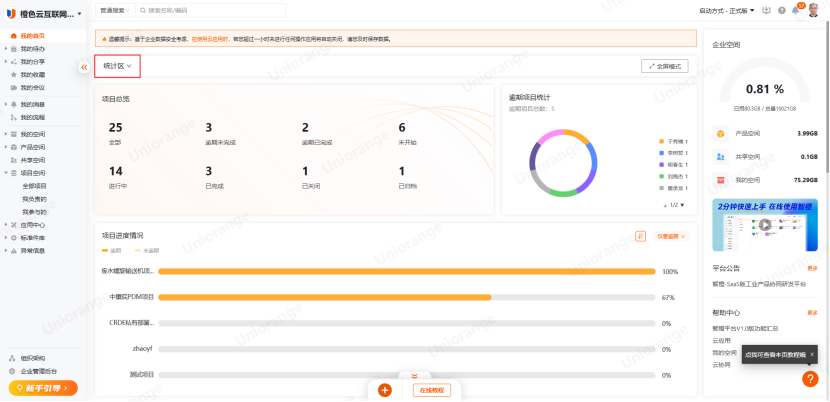Close the 点我可查看本页教程 tooltip
This screenshot has width=830, height=402.
[x=812, y=354]
